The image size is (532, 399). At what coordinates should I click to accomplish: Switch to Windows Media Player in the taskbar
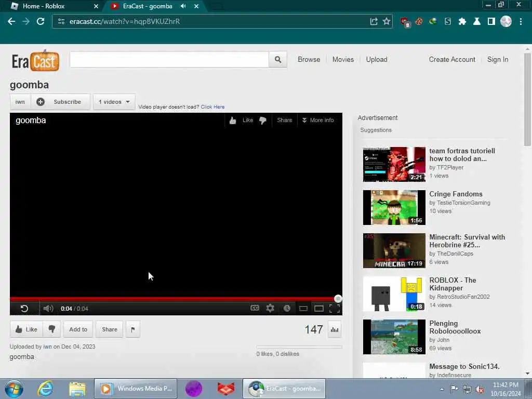point(136,389)
